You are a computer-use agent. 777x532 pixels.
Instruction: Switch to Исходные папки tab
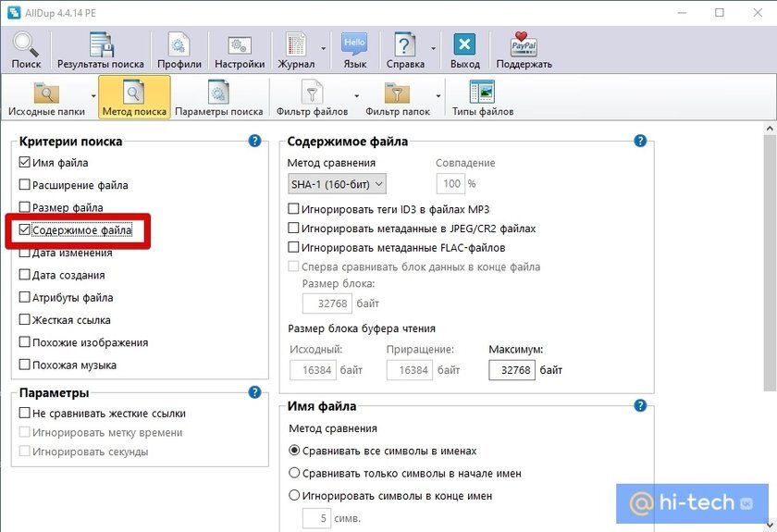point(46,98)
